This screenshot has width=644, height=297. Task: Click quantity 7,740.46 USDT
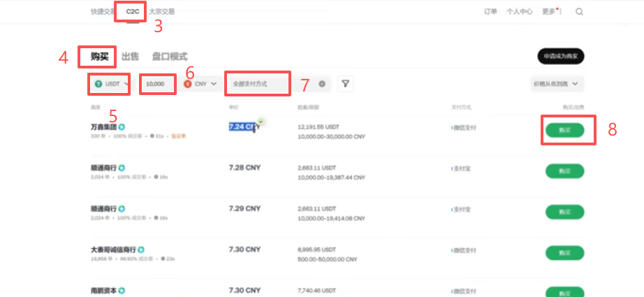click(x=316, y=291)
